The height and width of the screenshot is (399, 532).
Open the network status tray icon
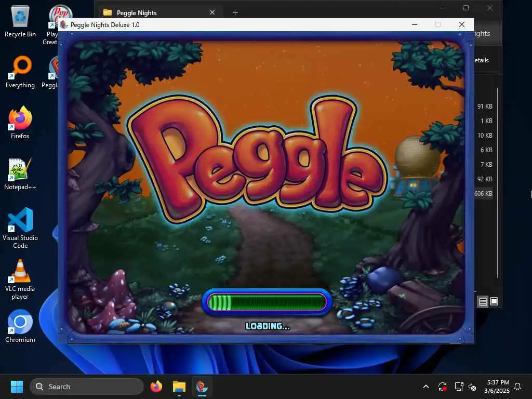pyautogui.click(x=459, y=387)
